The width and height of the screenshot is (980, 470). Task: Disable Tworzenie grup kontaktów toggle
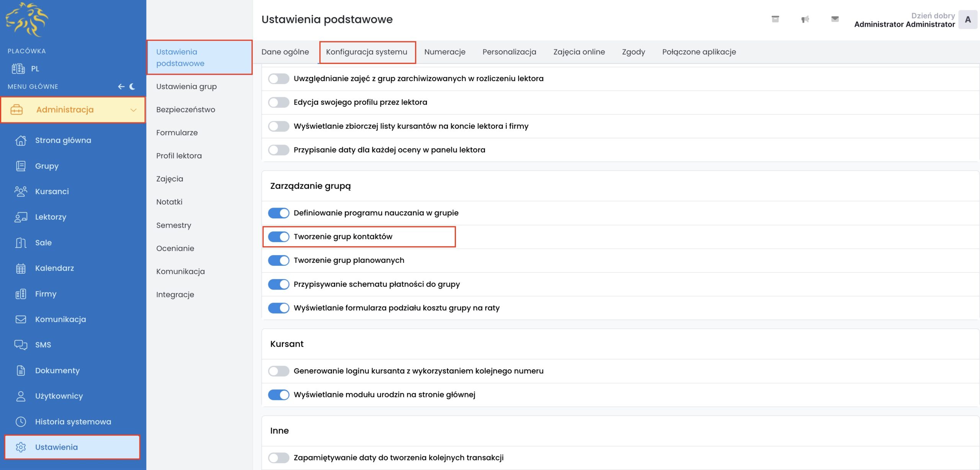[279, 237]
